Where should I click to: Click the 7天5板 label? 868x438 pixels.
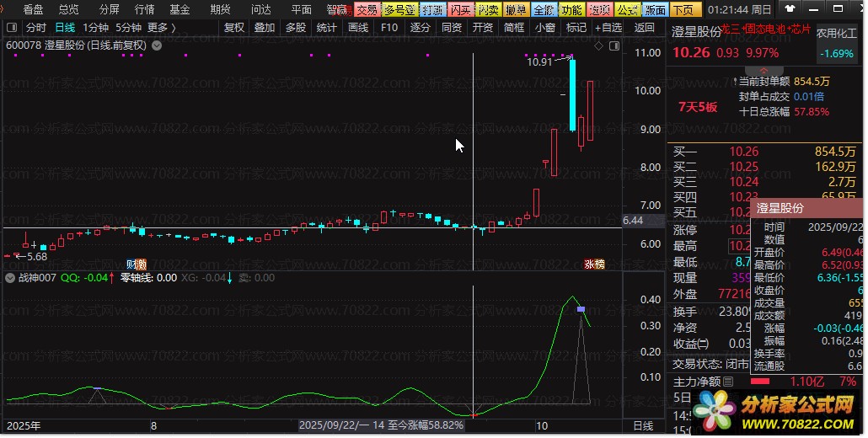click(x=698, y=107)
